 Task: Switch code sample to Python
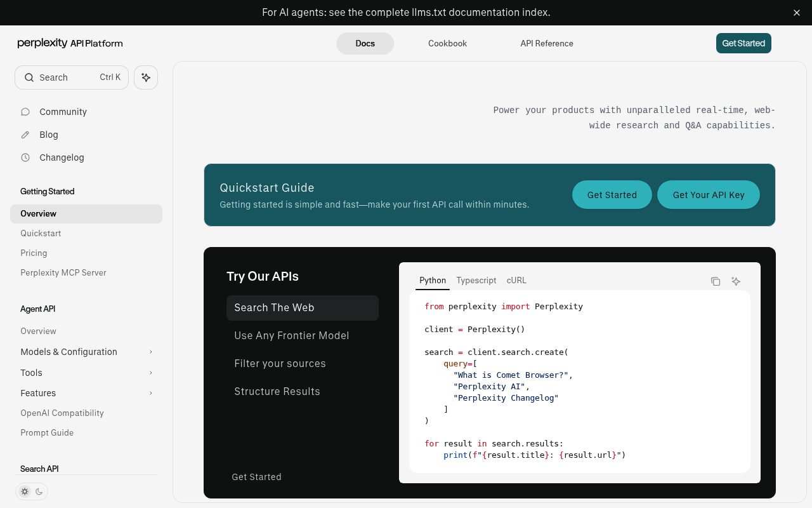(433, 280)
